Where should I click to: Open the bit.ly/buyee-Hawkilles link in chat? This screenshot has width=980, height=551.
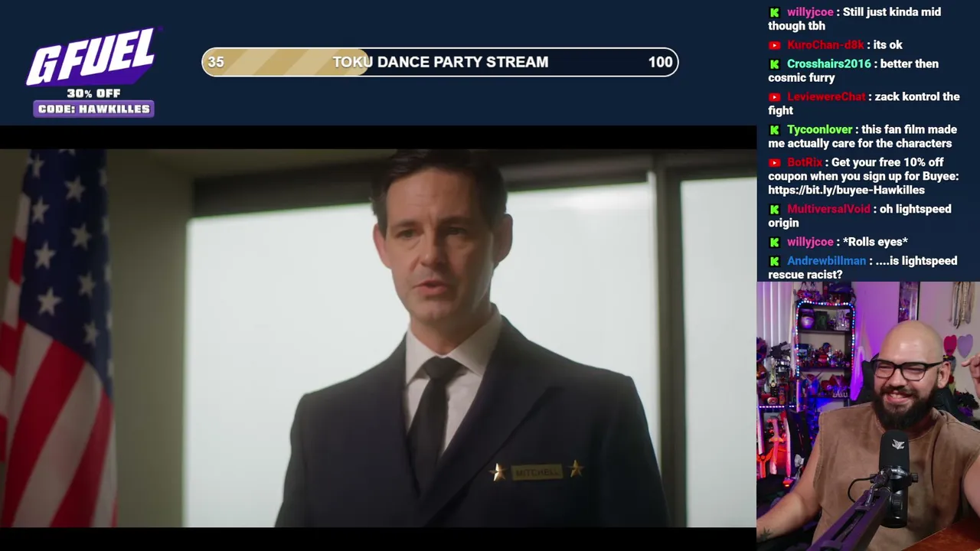[846, 190]
